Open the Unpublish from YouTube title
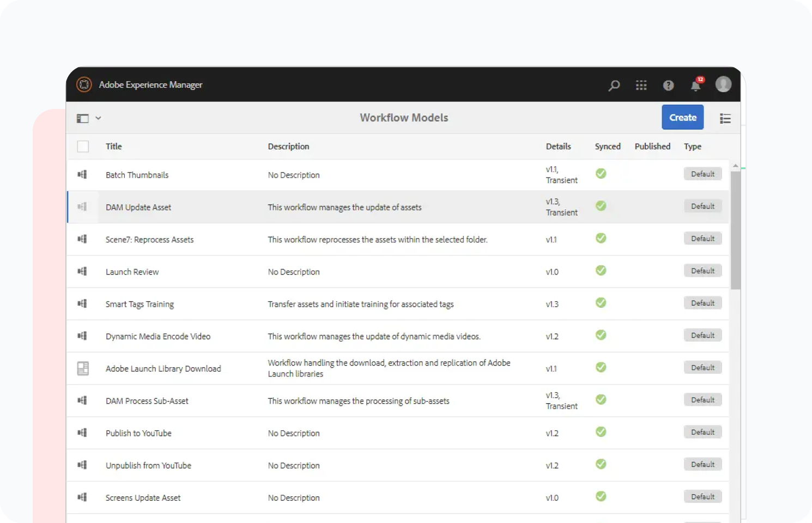812x523 pixels. (148, 465)
